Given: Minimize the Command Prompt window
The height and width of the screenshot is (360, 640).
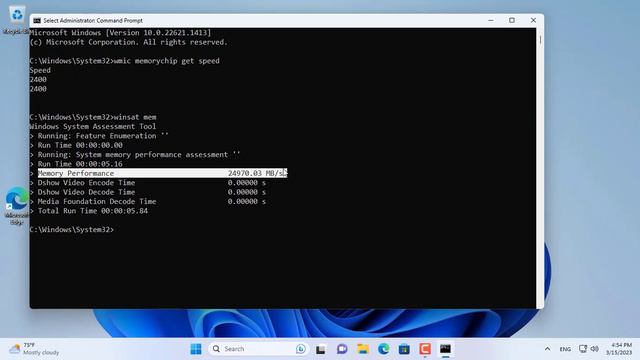Looking at the screenshot, I should click(491, 20).
